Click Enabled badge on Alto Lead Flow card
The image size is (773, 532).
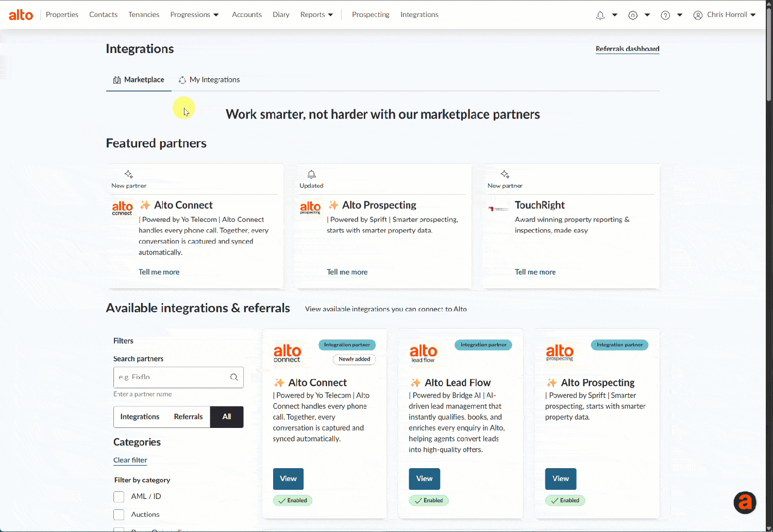pos(429,501)
